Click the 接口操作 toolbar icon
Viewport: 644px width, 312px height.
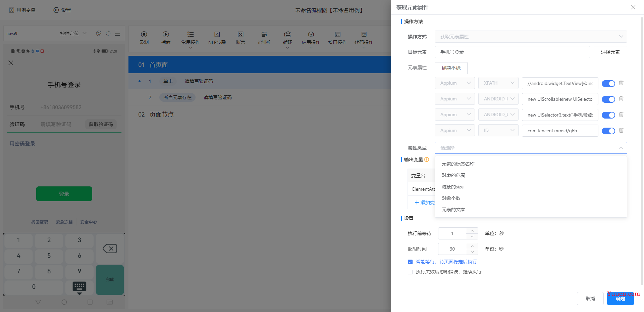[337, 34]
